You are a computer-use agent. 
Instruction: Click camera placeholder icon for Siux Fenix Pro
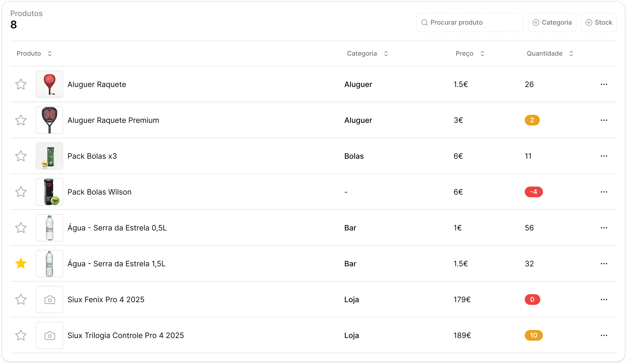[50, 299]
